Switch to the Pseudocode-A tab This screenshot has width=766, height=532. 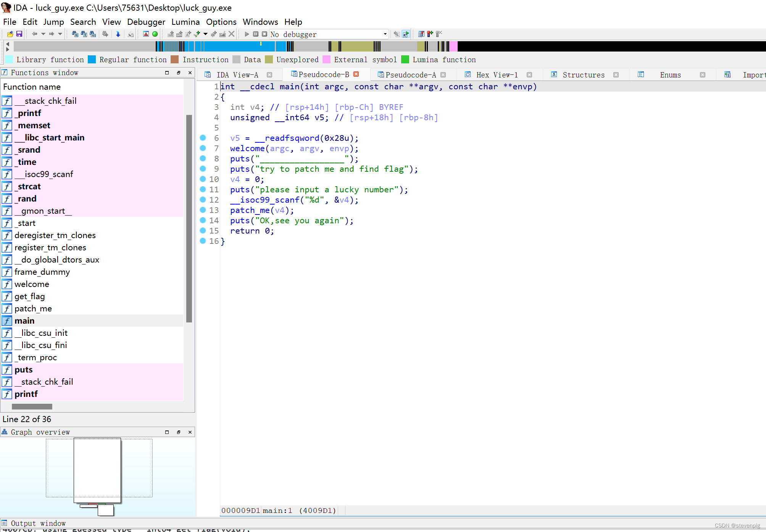coord(411,75)
